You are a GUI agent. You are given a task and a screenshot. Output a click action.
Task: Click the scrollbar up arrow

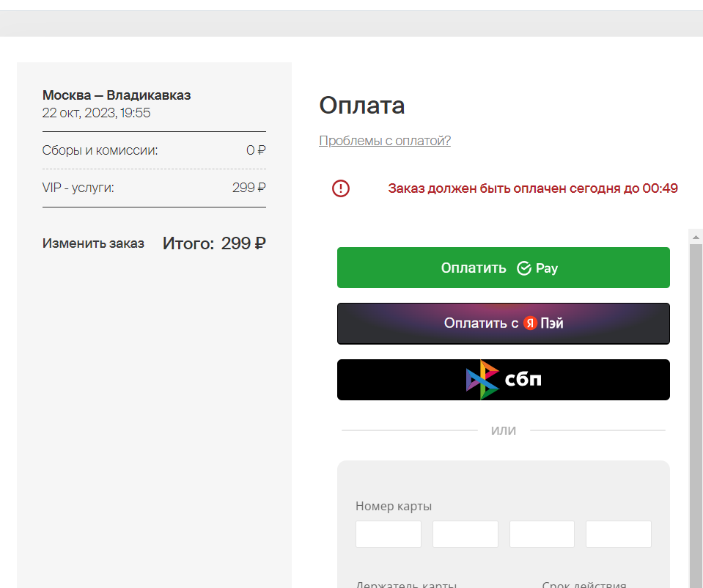[696, 235]
